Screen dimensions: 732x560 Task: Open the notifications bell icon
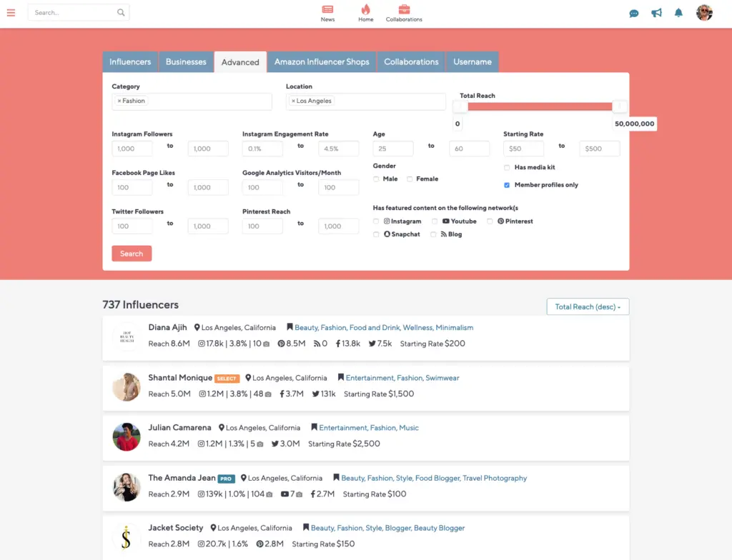click(x=678, y=13)
